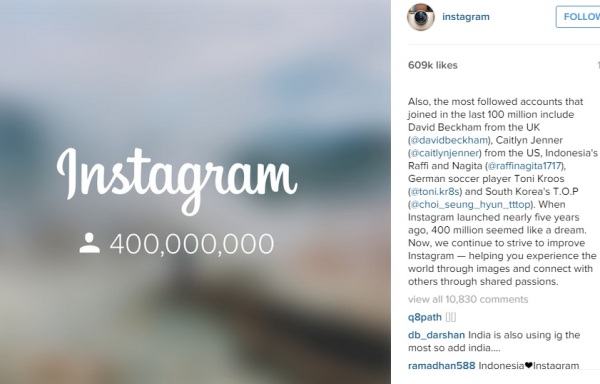The height and width of the screenshot is (384, 600).
Task: Expand view all 10,830 comments
Action: click(x=468, y=299)
